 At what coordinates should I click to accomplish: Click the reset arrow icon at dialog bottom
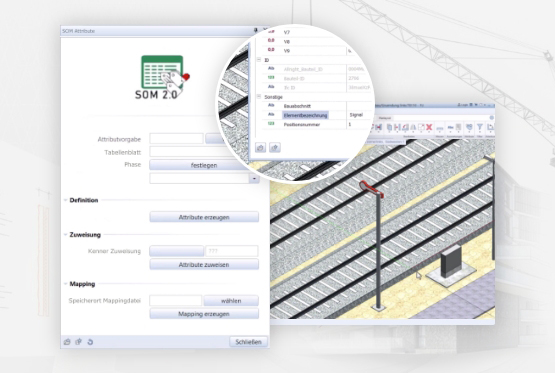coord(90,342)
